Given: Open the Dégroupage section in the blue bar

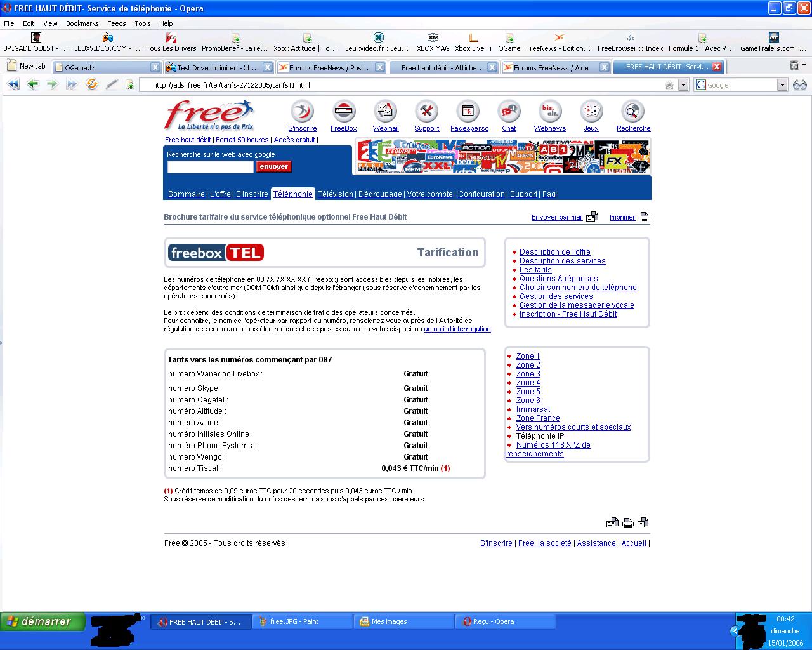Looking at the screenshot, I should 380,194.
